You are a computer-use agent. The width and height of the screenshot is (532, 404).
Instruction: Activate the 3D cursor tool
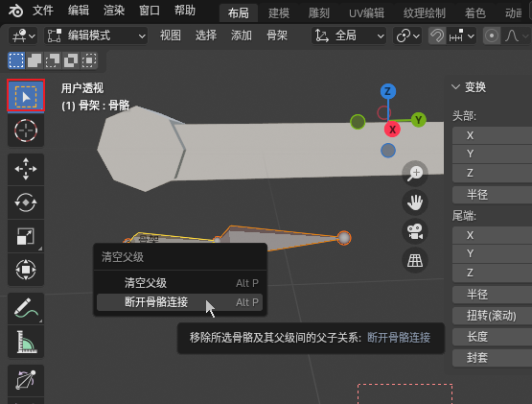26,131
